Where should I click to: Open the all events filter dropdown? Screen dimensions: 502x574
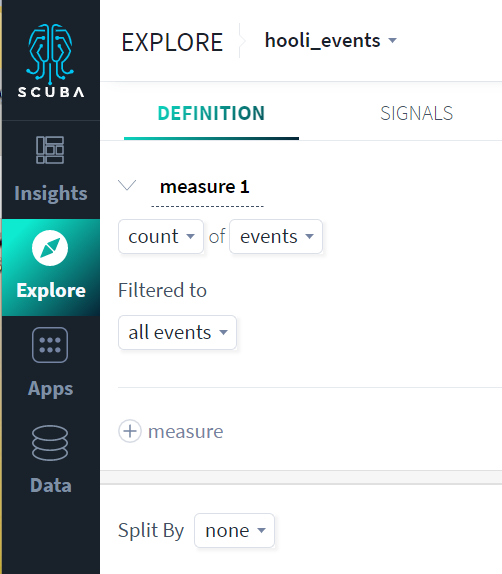coord(177,332)
